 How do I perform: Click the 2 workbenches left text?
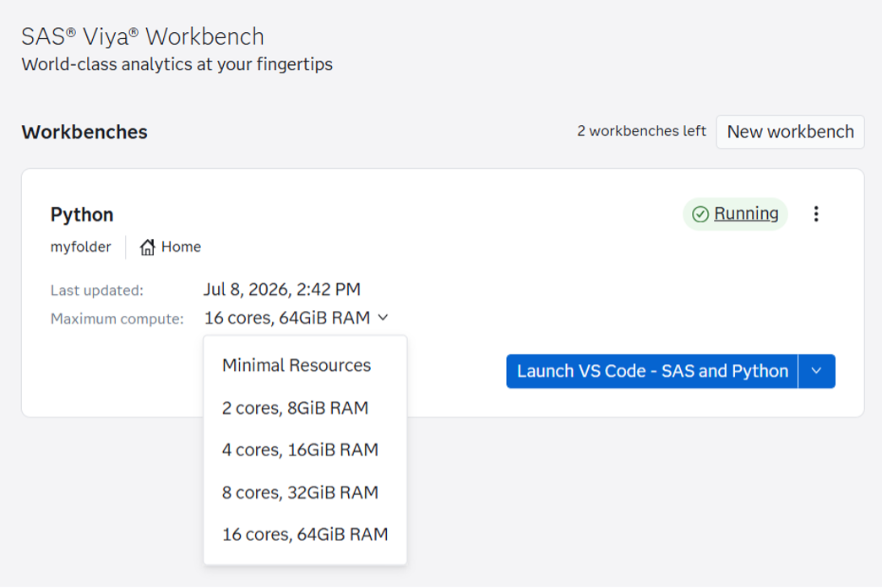click(x=641, y=131)
